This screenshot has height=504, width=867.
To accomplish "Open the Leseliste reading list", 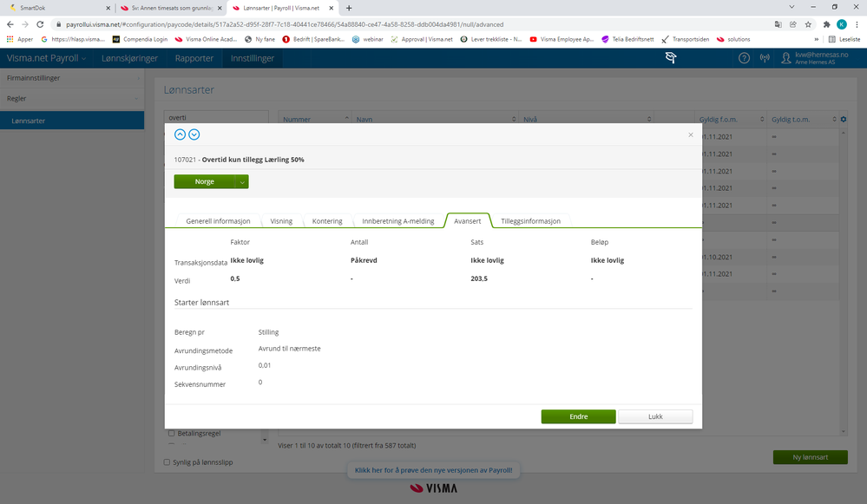I will 844,39.
